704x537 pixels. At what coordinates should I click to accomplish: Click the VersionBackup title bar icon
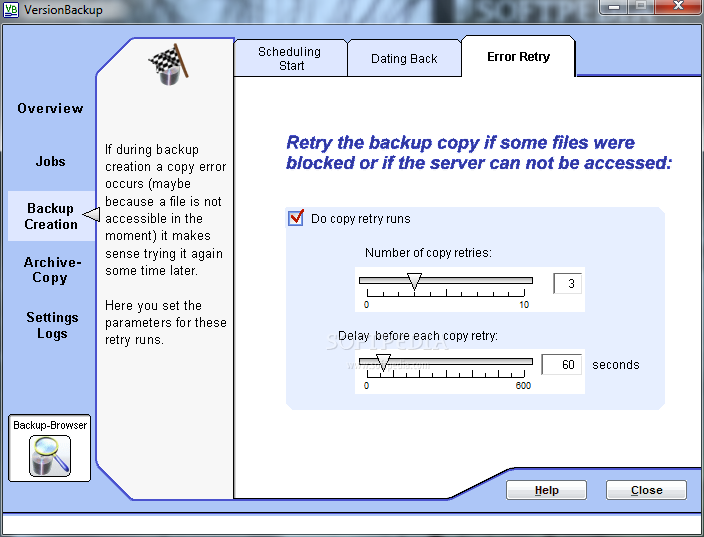pos(11,9)
